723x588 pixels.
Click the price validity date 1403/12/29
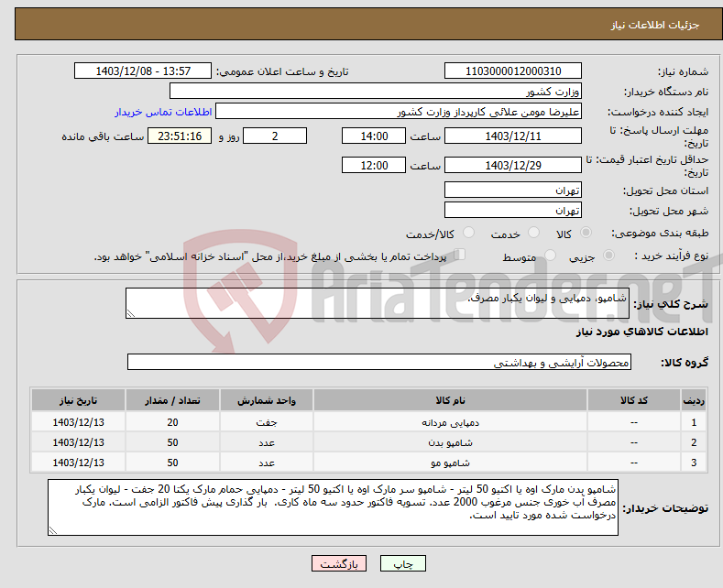click(513, 165)
